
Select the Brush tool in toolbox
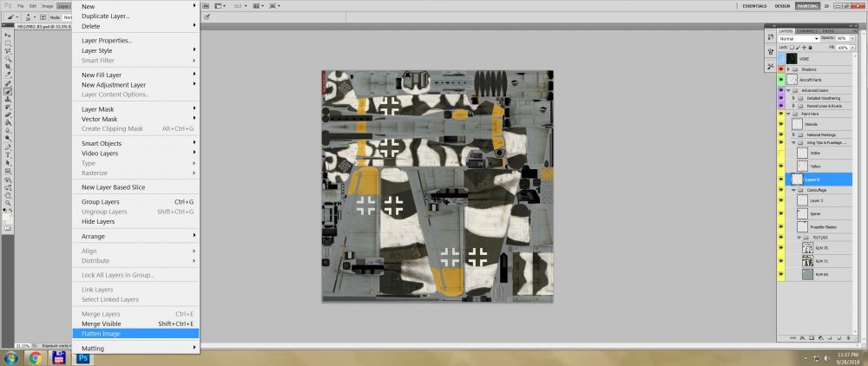tap(8, 91)
